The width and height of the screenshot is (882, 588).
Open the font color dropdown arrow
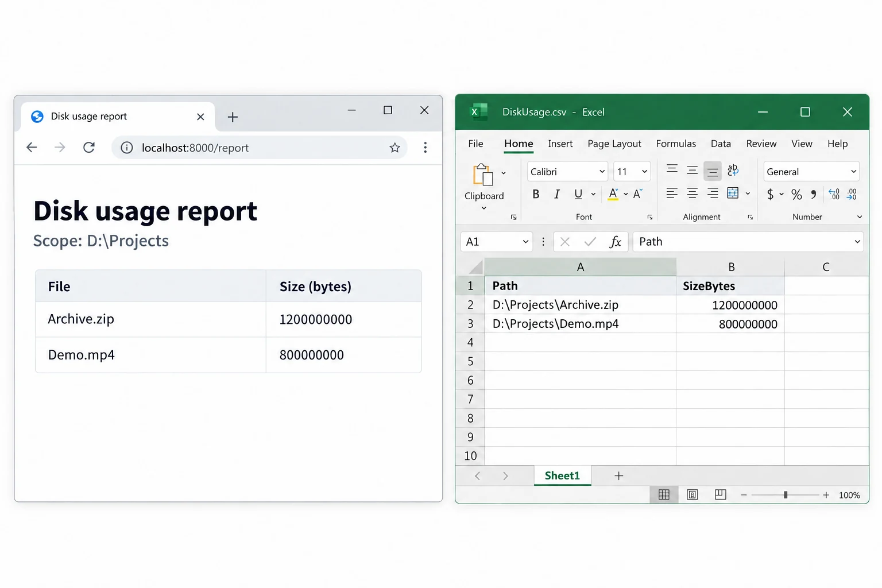(x=625, y=194)
